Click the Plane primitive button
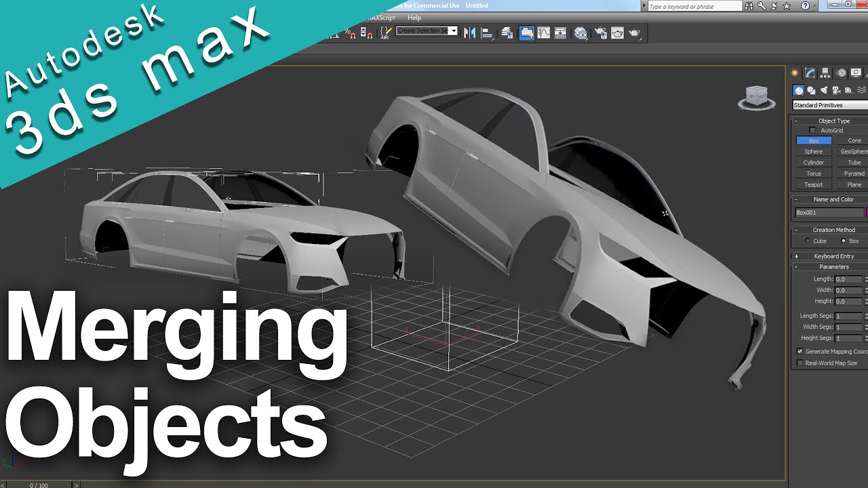The image size is (868, 488). coord(854,184)
